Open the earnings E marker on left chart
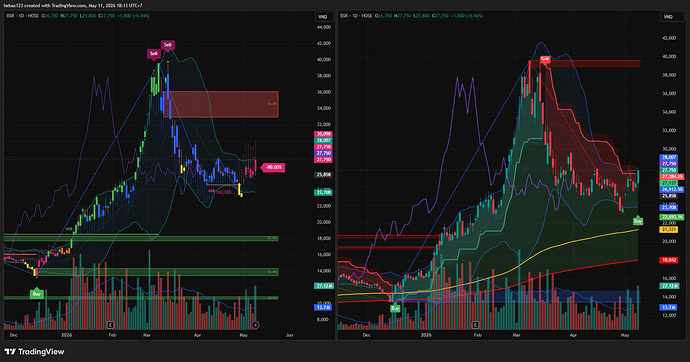 tap(110, 325)
